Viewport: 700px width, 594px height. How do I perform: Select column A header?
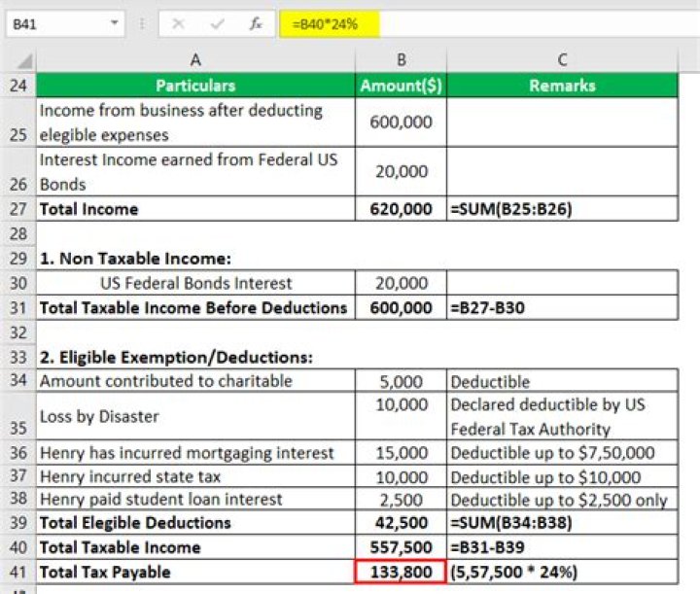tap(195, 60)
